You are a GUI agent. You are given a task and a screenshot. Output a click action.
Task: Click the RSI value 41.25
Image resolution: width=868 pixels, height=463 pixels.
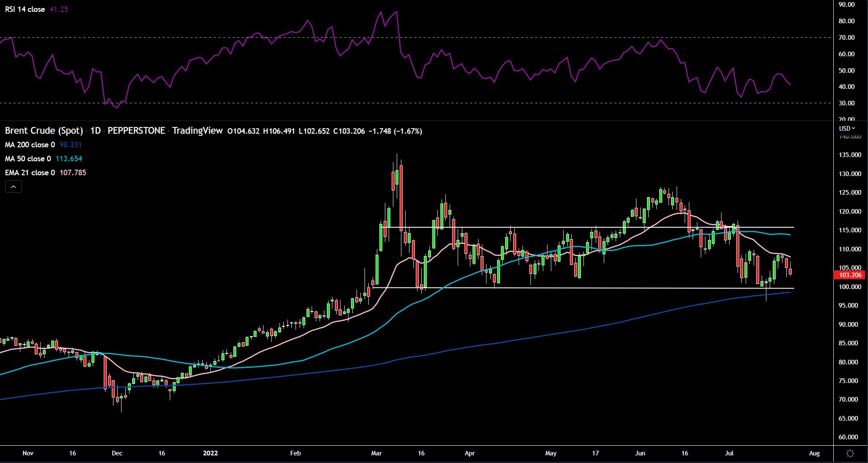coord(59,9)
